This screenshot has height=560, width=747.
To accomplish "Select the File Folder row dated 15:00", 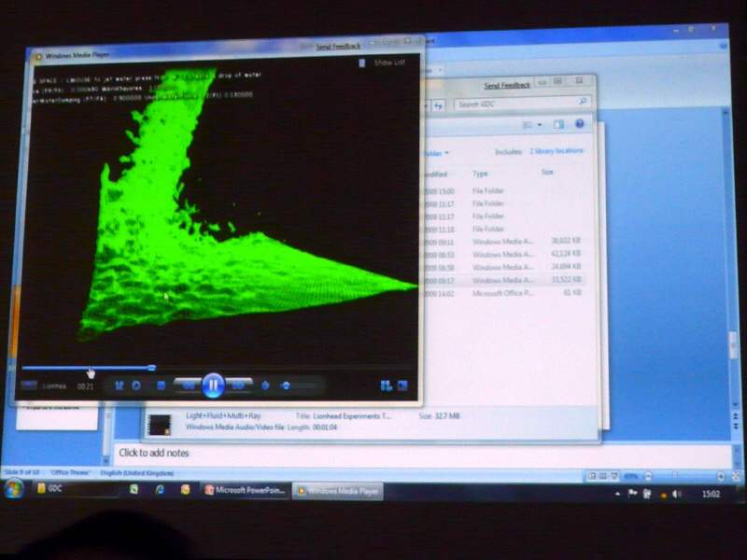I will [x=502, y=191].
